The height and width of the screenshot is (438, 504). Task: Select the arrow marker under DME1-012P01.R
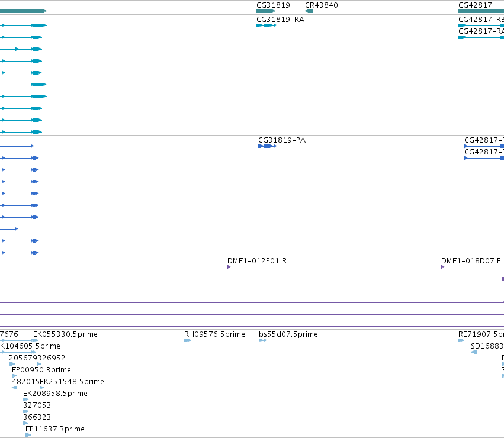click(229, 267)
